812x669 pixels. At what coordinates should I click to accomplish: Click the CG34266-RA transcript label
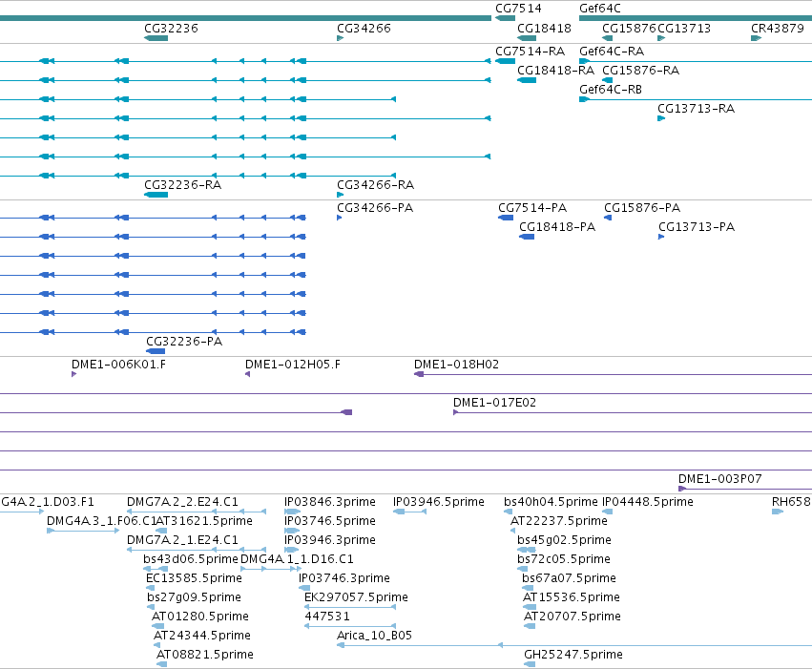point(375,185)
